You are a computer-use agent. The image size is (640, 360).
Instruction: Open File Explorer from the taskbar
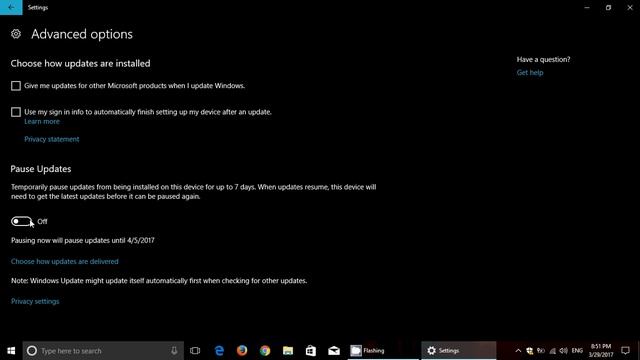(288, 351)
